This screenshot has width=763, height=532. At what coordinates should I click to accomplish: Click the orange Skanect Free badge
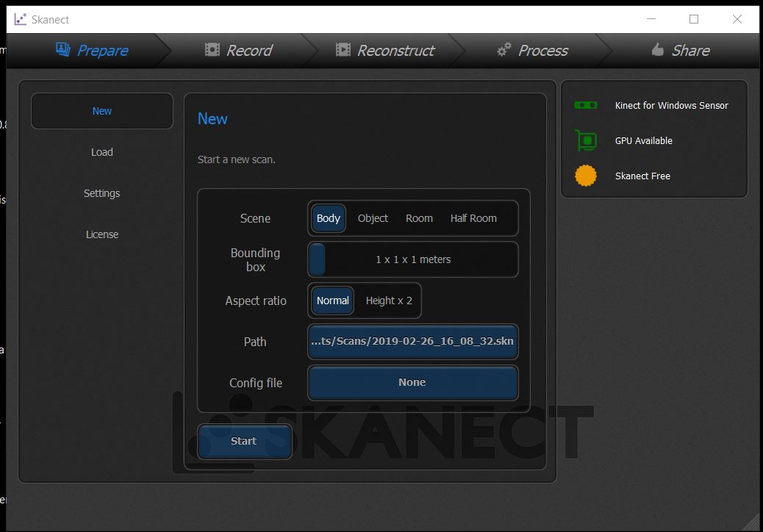click(x=585, y=176)
